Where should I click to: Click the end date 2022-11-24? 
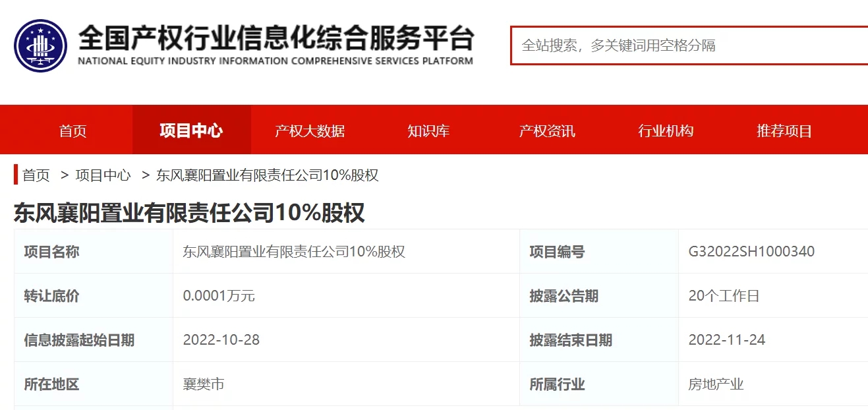point(727,340)
